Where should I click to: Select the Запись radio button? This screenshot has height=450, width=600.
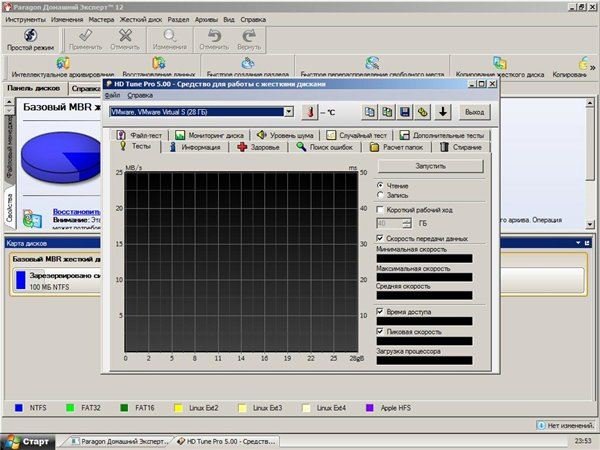(x=380, y=195)
